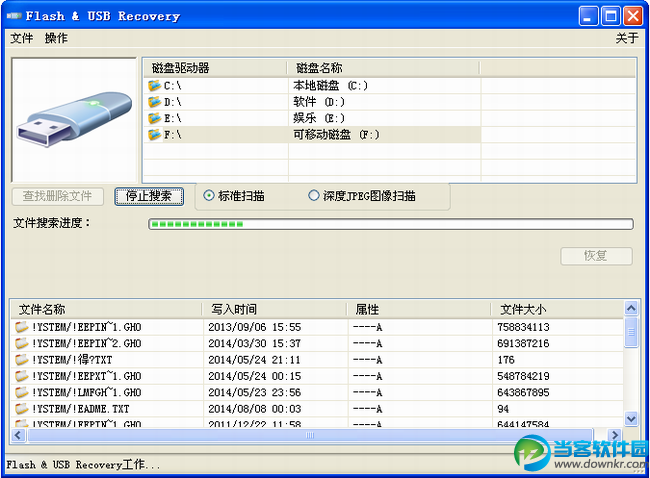Click attribute ----A in !EADME.TXT row

367,409
